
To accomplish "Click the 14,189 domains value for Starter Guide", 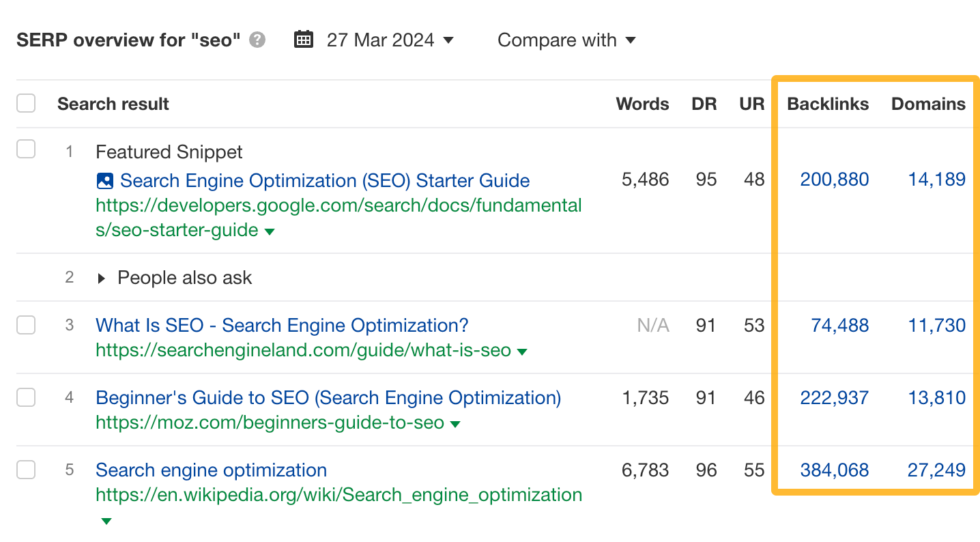I will point(936,180).
